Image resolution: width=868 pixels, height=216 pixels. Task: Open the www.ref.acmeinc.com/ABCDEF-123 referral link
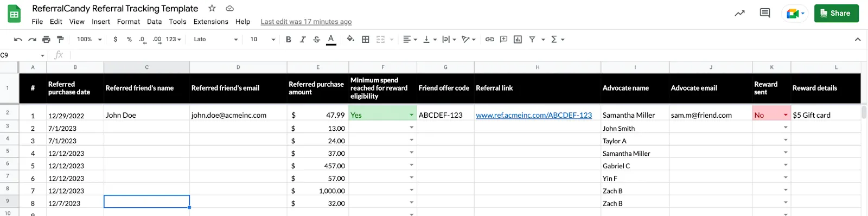pyautogui.click(x=534, y=115)
